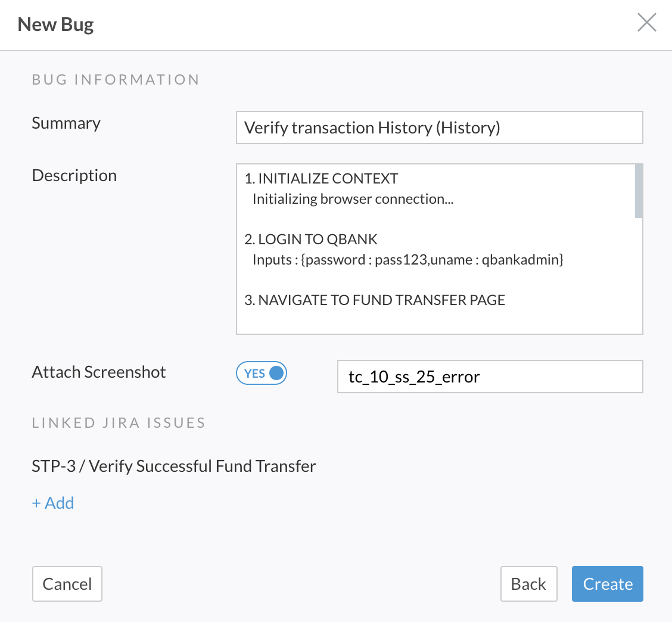Focus the tc_10_ss_25_error screenshot name field
Viewport: 672px width, 622px height.
click(490, 377)
